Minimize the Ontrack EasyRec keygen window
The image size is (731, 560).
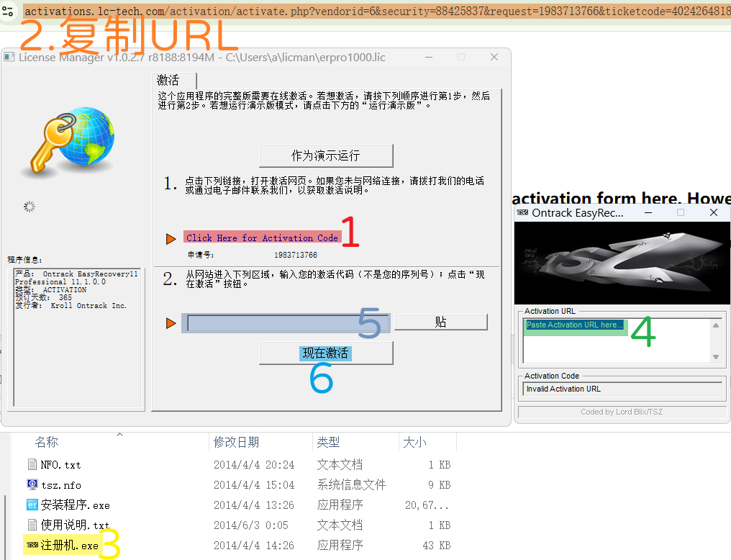click(x=648, y=212)
